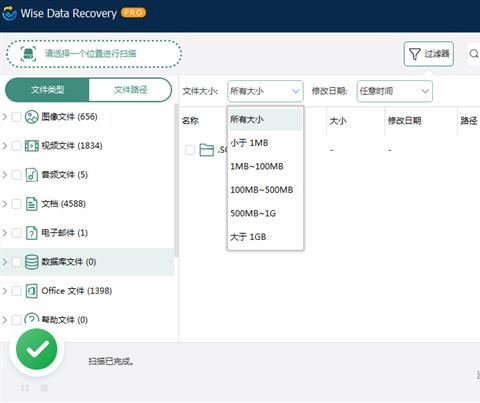
Task: Select 1MB~100MB size option
Action: [x=265, y=166]
